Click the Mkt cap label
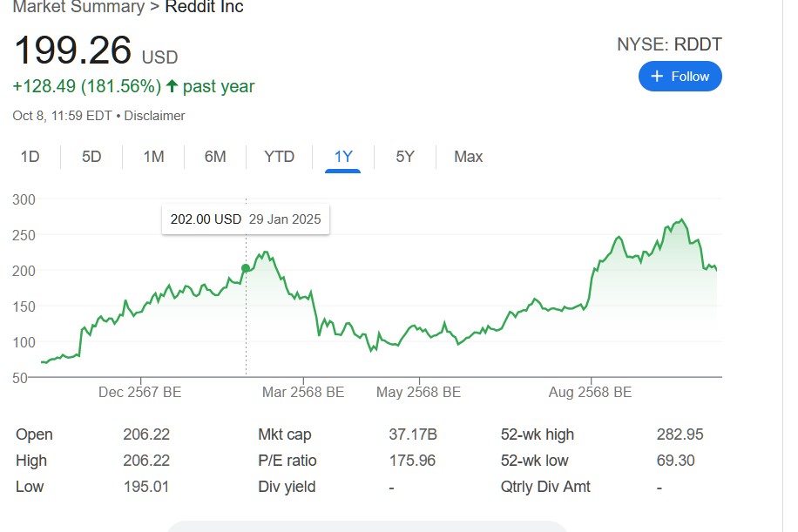The width and height of the screenshot is (798, 532). coord(285,434)
